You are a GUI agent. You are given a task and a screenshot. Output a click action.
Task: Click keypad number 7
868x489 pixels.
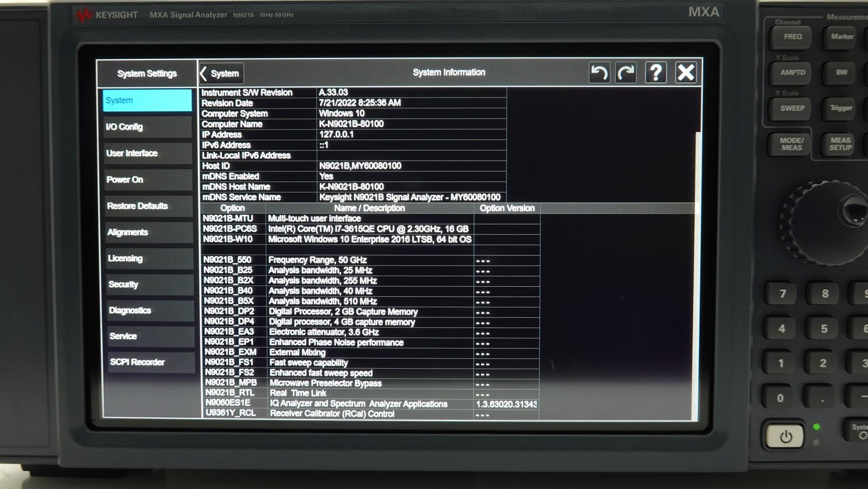782,294
